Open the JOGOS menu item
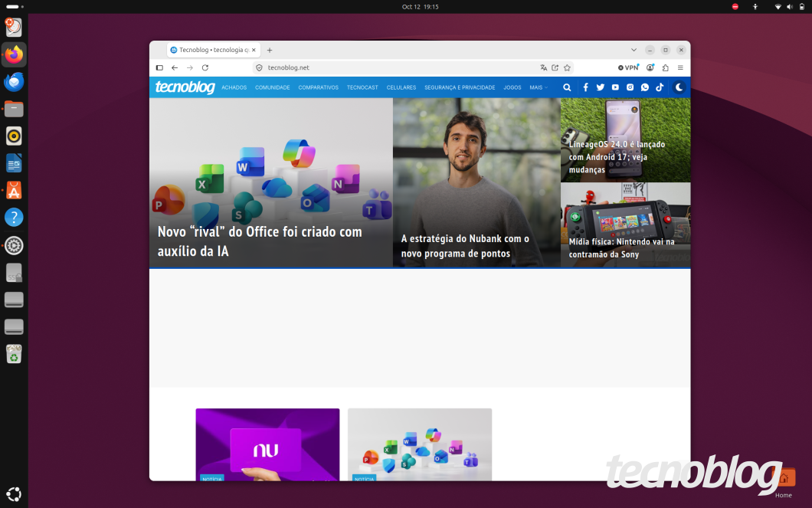Screen dimensions: 812x508 point(512,87)
